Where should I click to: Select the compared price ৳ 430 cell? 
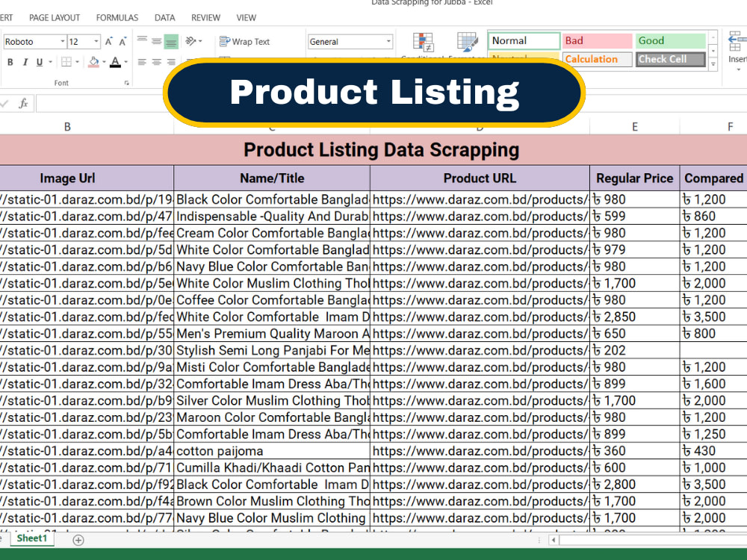pos(713,451)
